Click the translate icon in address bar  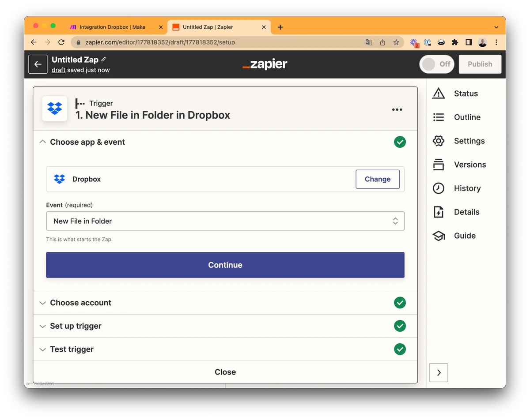tap(368, 42)
